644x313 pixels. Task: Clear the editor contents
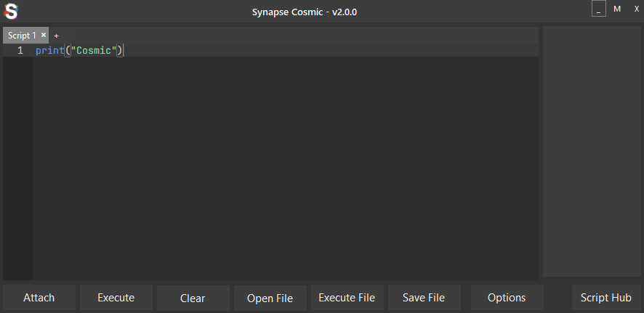point(193,298)
